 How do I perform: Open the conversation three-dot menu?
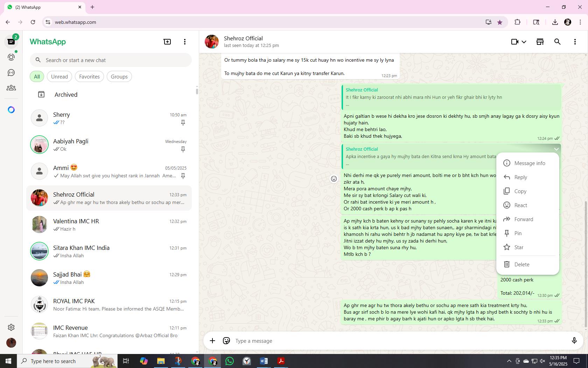575,42
